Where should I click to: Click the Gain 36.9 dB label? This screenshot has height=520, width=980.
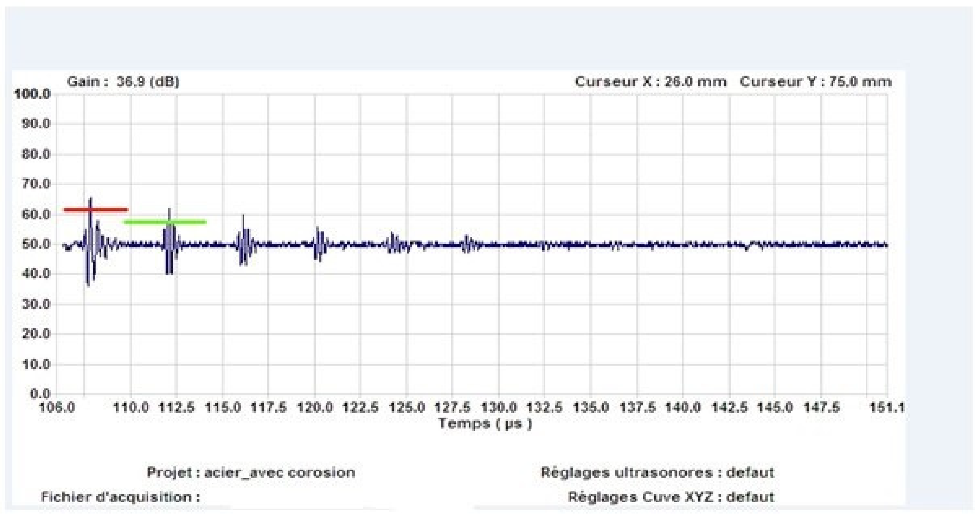123,82
